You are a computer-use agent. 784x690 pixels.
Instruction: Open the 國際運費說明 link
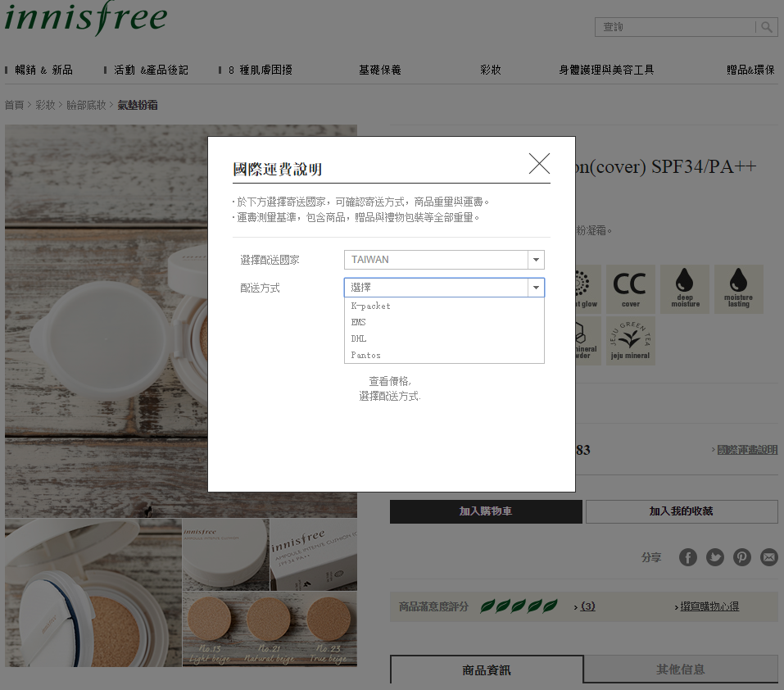747,450
